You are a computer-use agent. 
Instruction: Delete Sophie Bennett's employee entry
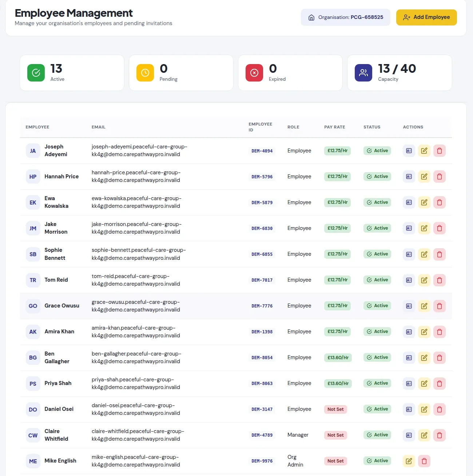pyautogui.click(x=440, y=254)
